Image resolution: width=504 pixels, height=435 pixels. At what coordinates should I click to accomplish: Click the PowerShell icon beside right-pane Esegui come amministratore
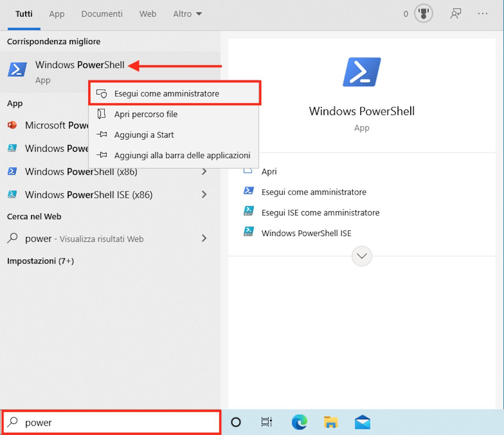pos(248,191)
